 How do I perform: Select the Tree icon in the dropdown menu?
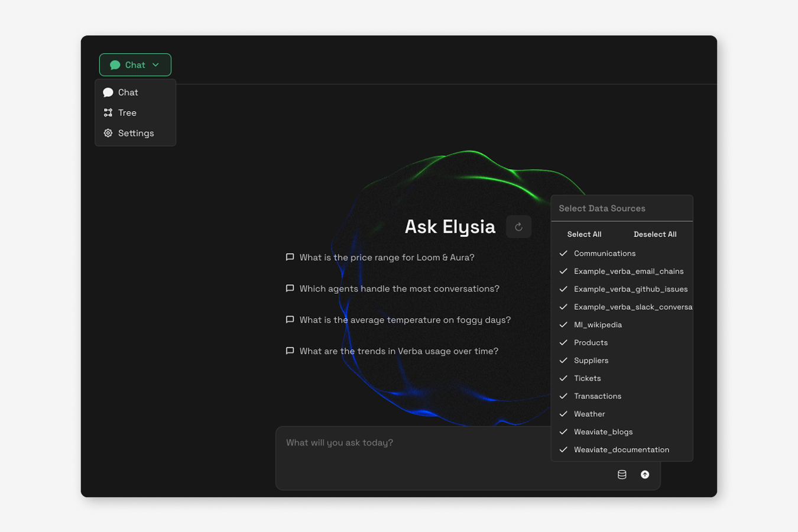(x=108, y=112)
